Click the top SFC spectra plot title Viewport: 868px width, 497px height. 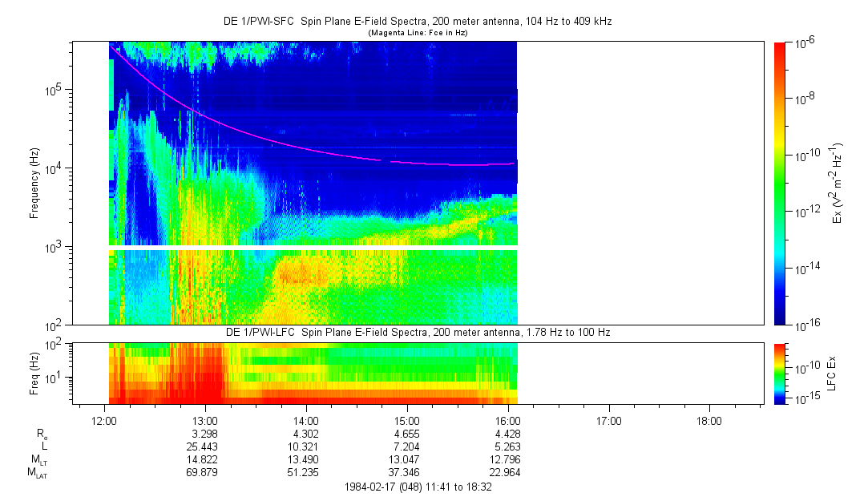point(417,22)
